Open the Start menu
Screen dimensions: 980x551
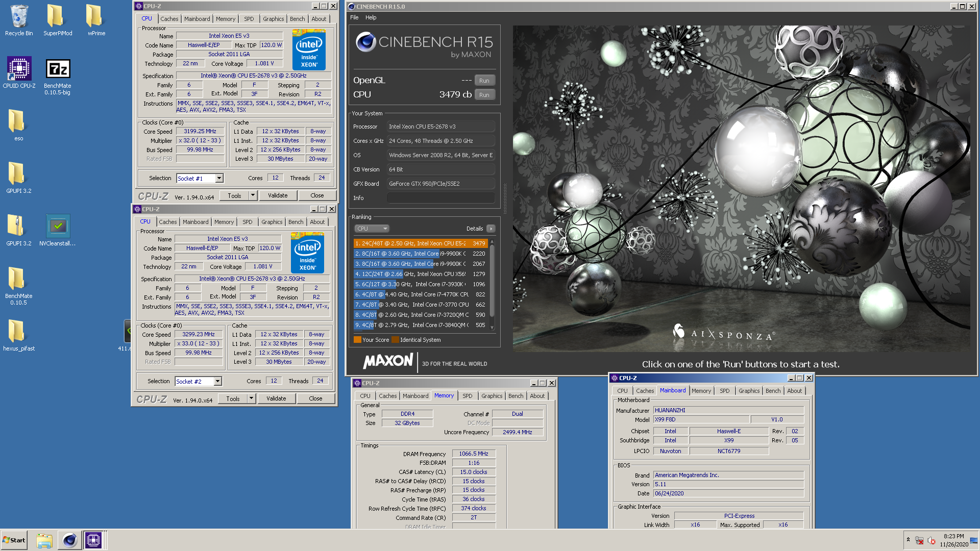14,540
